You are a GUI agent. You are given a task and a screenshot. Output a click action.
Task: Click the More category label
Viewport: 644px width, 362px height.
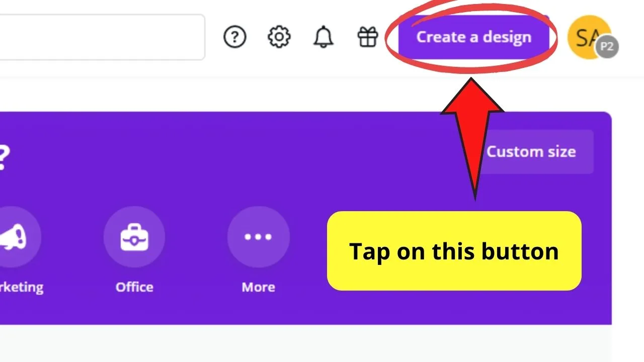pyautogui.click(x=258, y=287)
